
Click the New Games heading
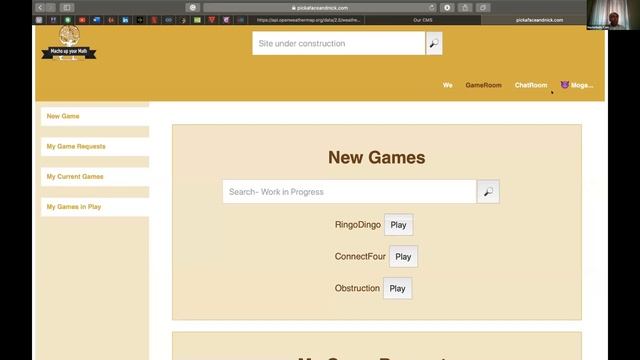pyautogui.click(x=377, y=158)
